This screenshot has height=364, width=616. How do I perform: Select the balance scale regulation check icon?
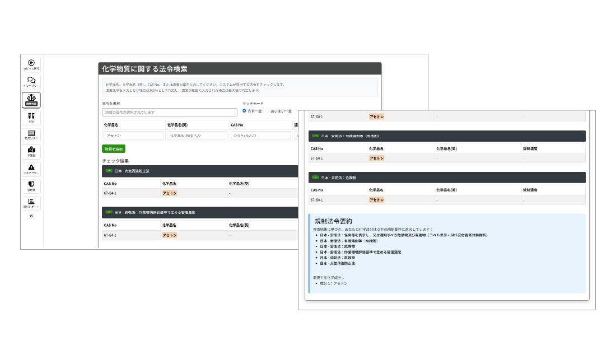(31, 99)
